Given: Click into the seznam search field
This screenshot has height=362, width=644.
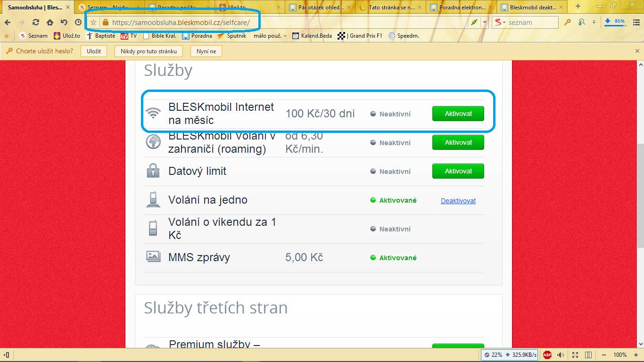Looking at the screenshot, I should [532, 22].
